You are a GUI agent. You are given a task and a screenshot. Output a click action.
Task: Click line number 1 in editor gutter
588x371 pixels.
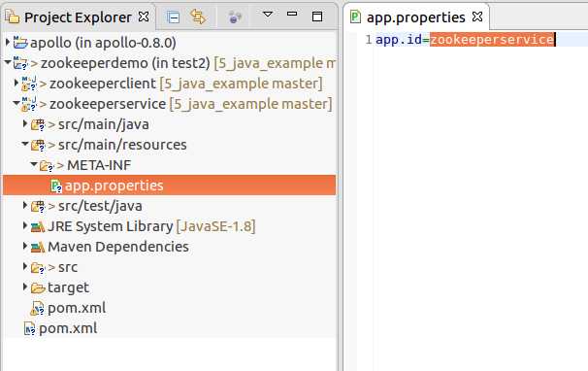point(369,39)
